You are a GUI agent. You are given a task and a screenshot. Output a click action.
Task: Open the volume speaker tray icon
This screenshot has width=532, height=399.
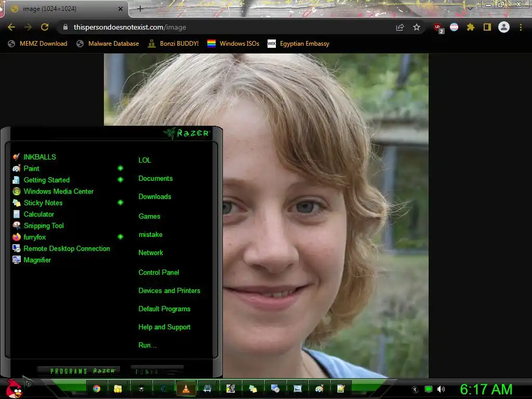click(441, 389)
